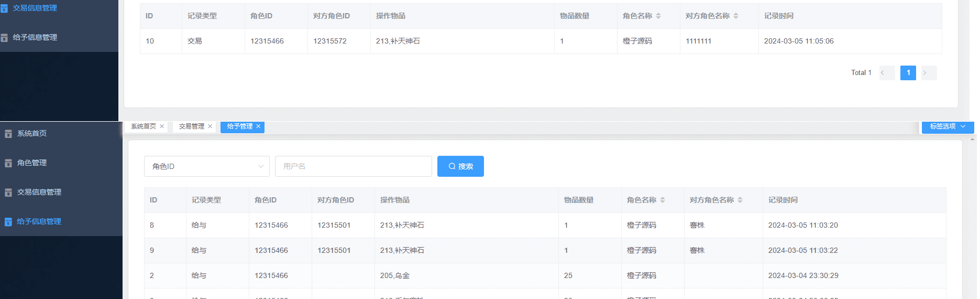Select page 1 in the pagination

coord(908,73)
